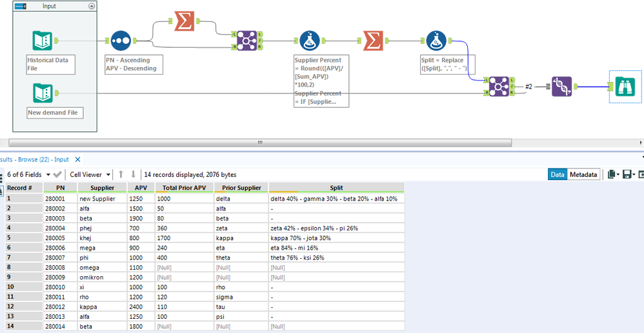
Task: Click the copy results icon
Action: pos(611,174)
